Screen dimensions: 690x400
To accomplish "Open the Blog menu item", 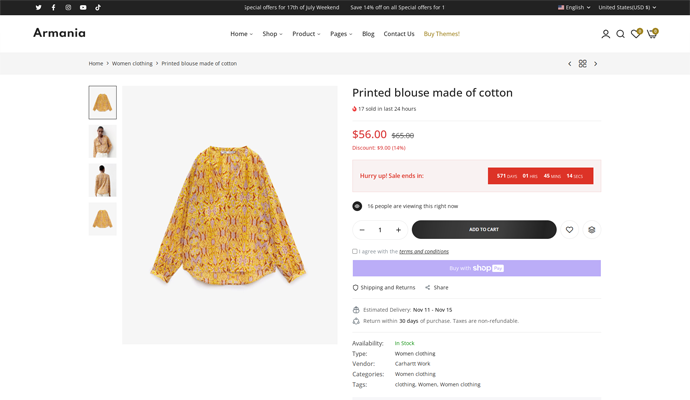I will coord(368,34).
